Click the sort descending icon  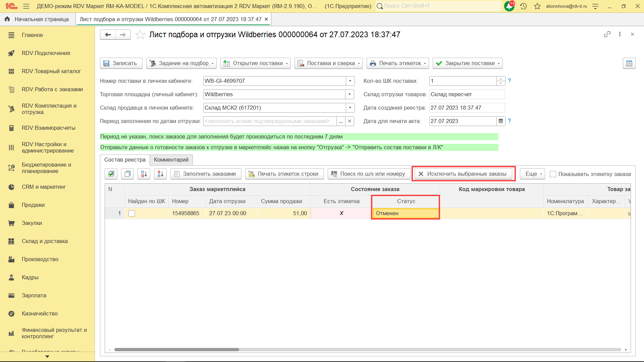pos(160,174)
